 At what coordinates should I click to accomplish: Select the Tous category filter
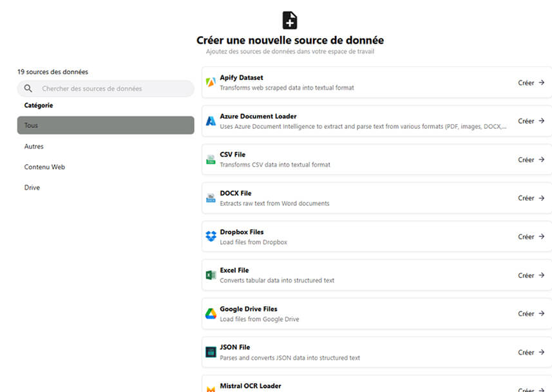tap(105, 126)
